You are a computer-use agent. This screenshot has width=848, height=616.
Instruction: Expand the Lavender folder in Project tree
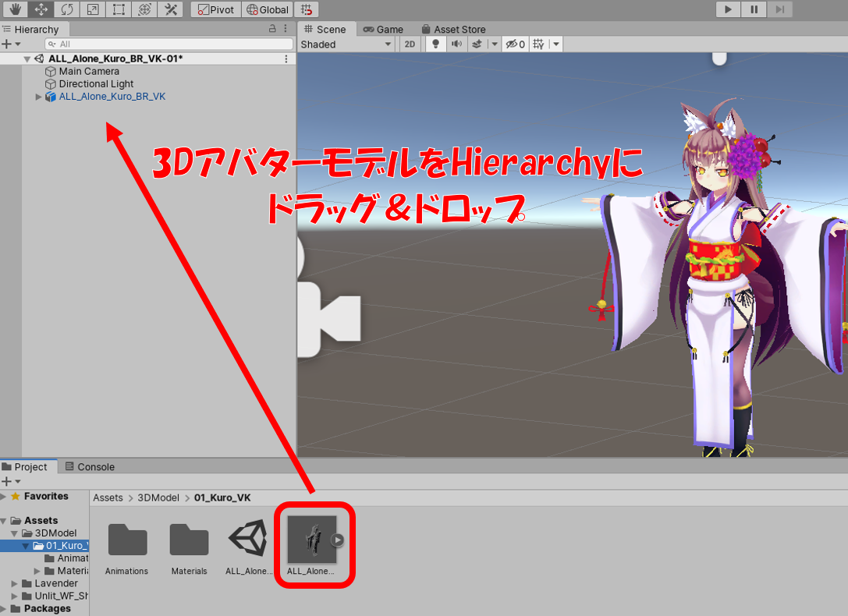coord(15,583)
